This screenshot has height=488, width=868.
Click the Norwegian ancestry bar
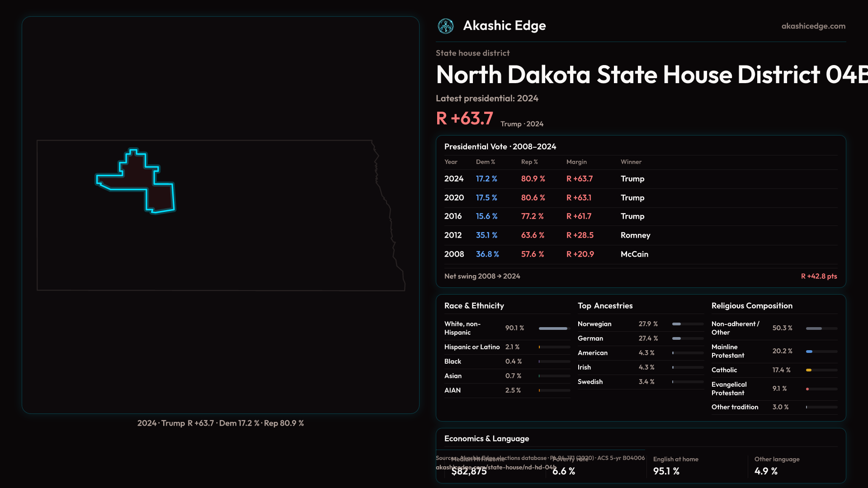tap(677, 324)
